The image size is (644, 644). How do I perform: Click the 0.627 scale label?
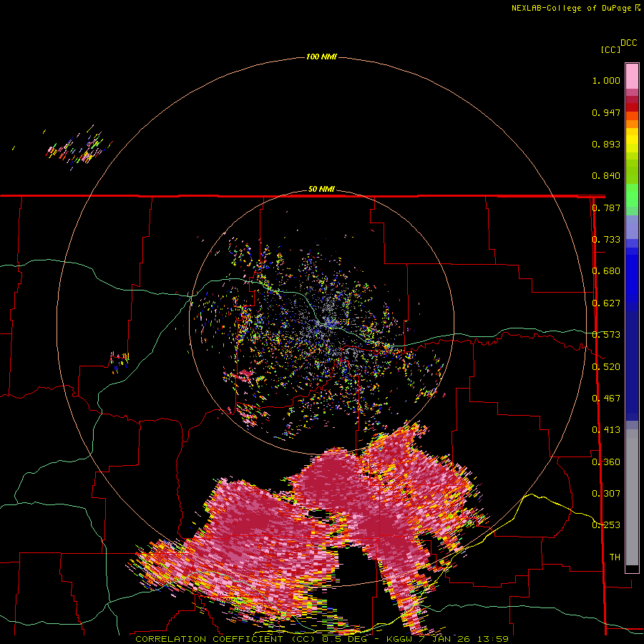pos(606,303)
